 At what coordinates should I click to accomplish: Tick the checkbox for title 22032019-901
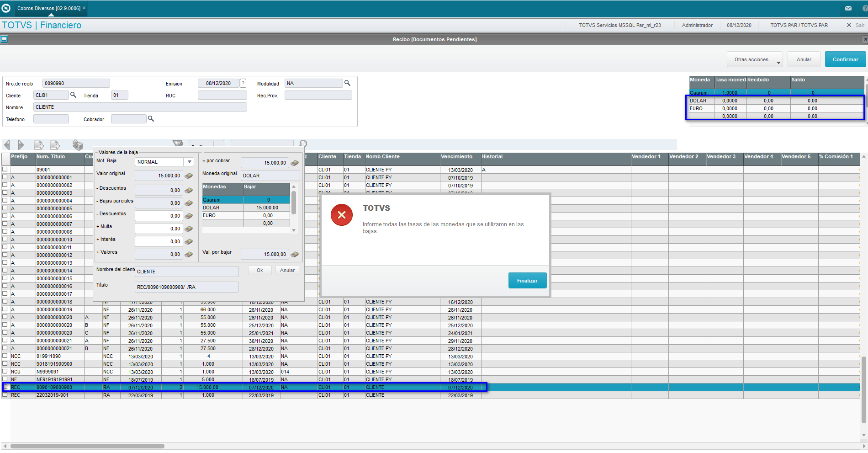5,394
